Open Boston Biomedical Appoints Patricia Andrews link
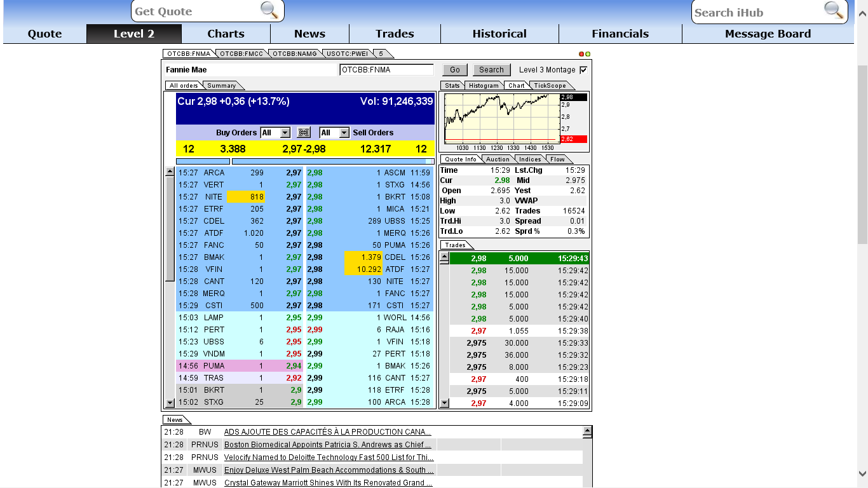The height and width of the screenshot is (488, 868). [x=328, y=445]
